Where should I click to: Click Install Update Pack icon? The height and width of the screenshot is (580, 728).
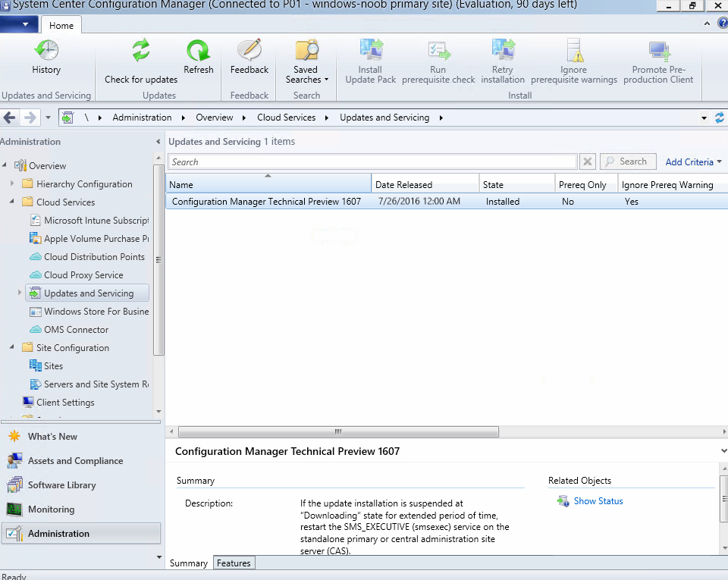pyautogui.click(x=371, y=50)
